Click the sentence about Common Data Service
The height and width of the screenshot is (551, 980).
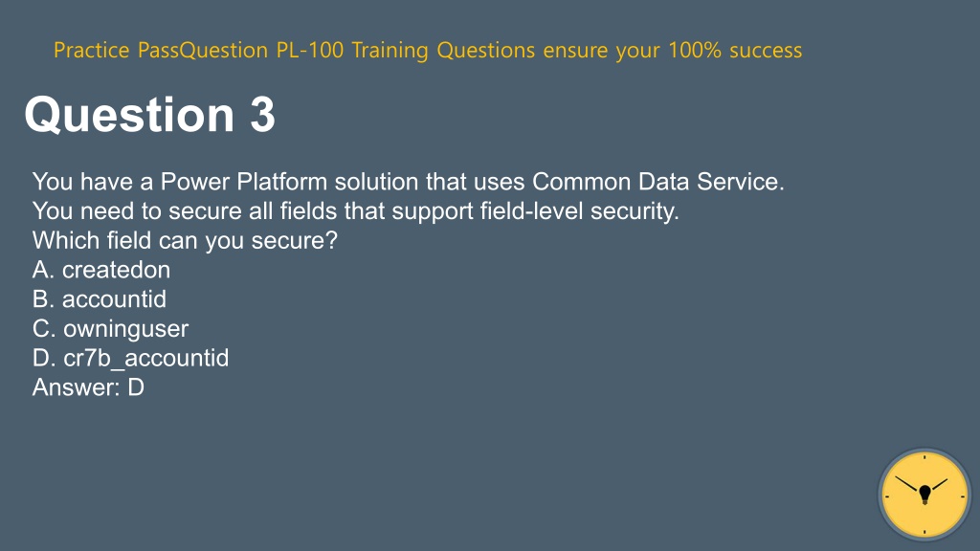point(408,182)
